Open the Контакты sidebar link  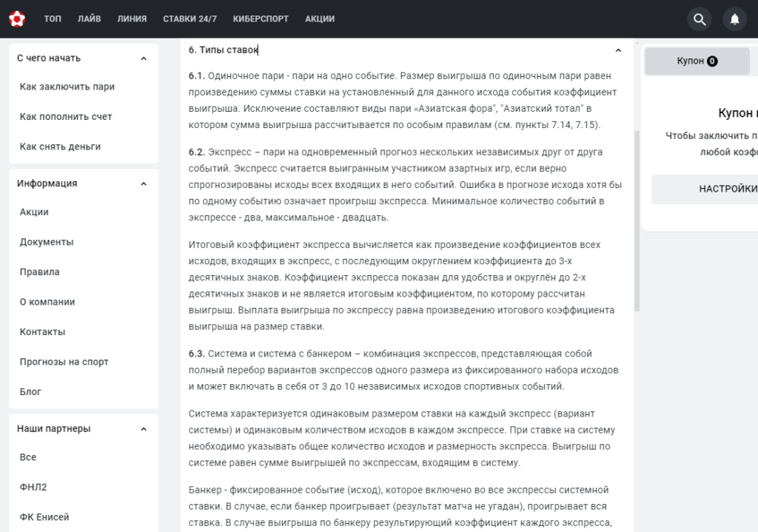(x=42, y=331)
